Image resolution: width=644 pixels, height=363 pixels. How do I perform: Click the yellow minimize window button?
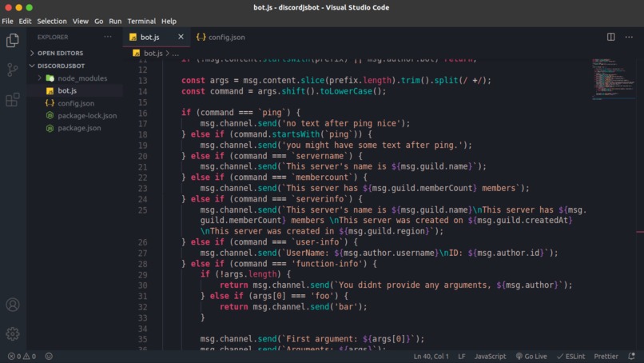click(x=18, y=7)
